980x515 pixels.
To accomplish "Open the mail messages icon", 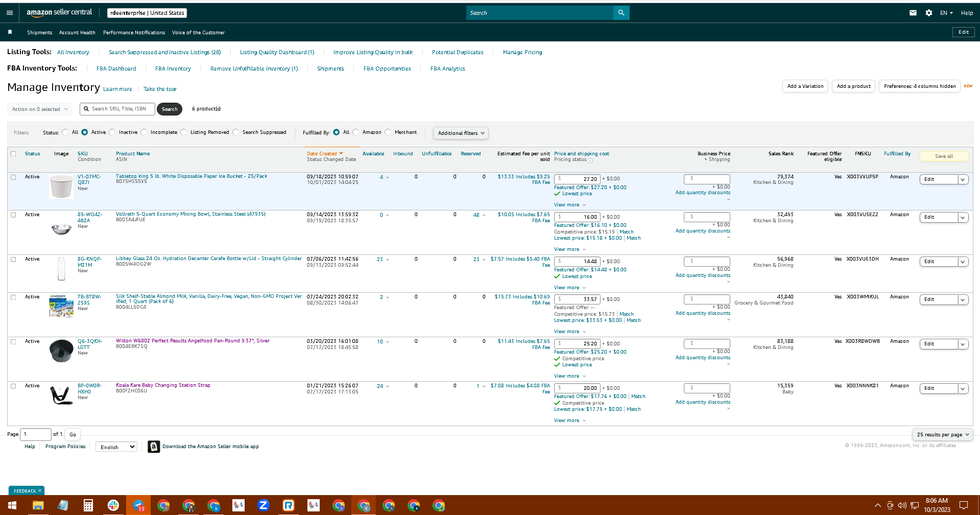I will (x=913, y=13).
